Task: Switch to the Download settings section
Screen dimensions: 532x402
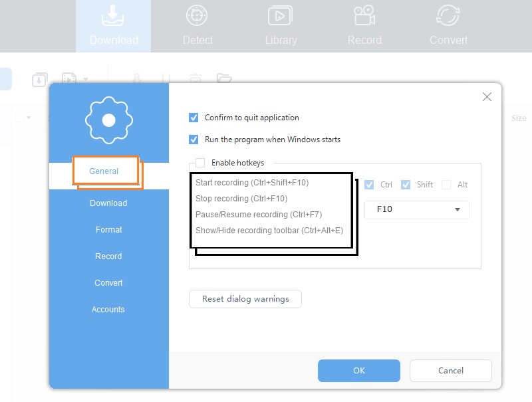Action: [x=108, y=203]
